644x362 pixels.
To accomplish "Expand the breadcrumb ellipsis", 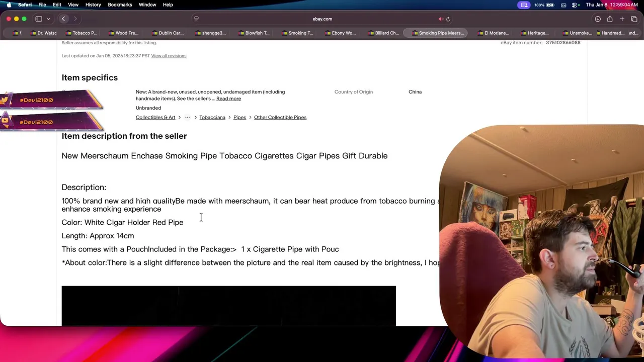I will coord(187,117).
